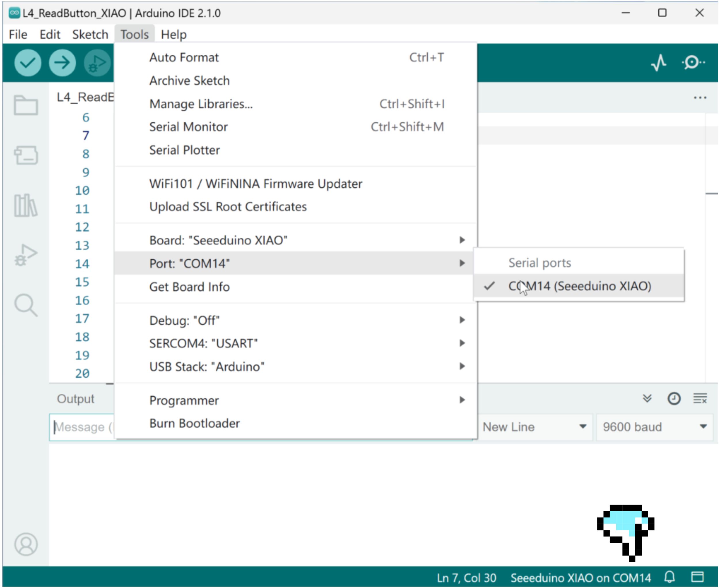720x588 pixels.
Task: Click the editor vertical scrollbar
Action: click(712, 247)
